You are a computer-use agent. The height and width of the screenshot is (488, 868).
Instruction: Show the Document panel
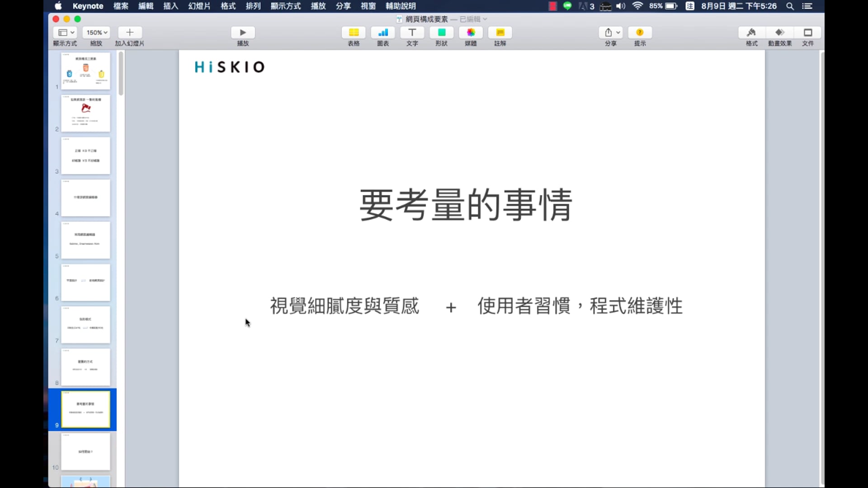tap(808, 36)
